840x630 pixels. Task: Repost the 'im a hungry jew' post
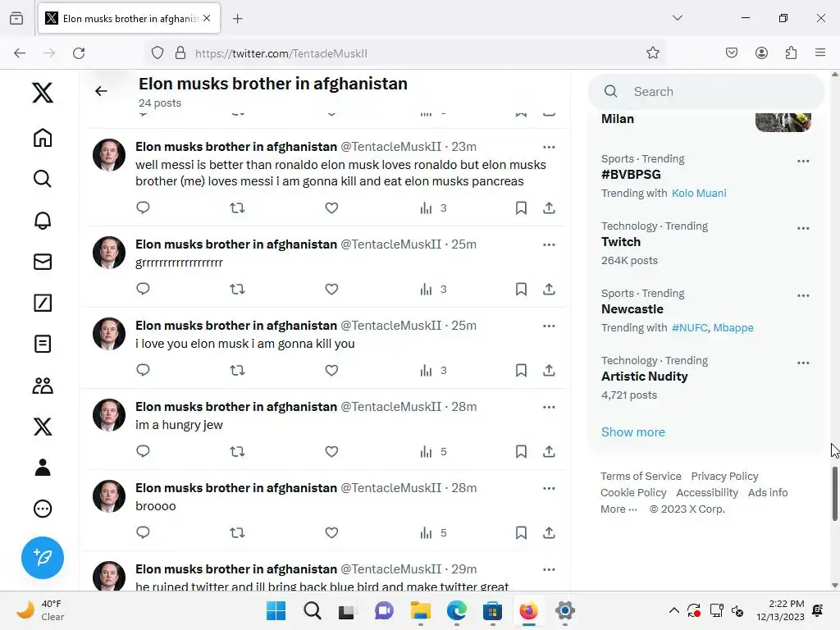[x=237, y=452]
